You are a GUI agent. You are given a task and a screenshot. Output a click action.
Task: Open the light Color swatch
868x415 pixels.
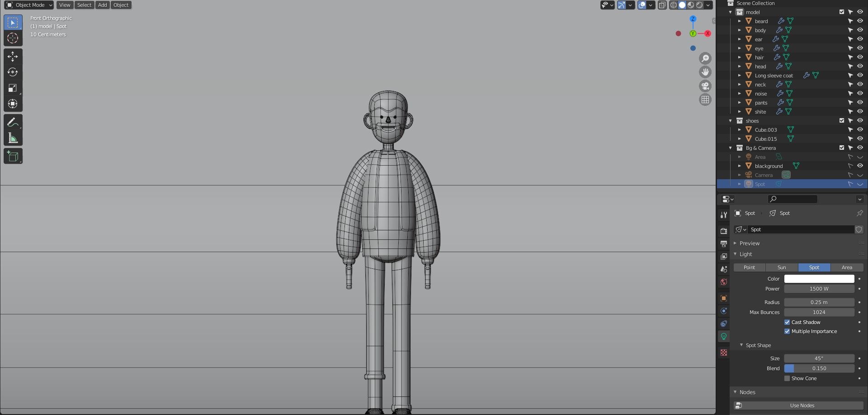click(x=819, y=279)
